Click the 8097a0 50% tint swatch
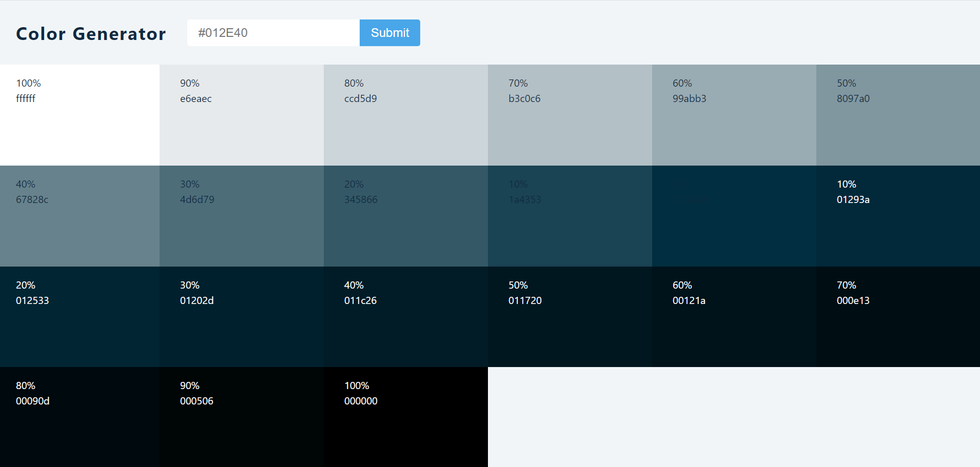 898,115
